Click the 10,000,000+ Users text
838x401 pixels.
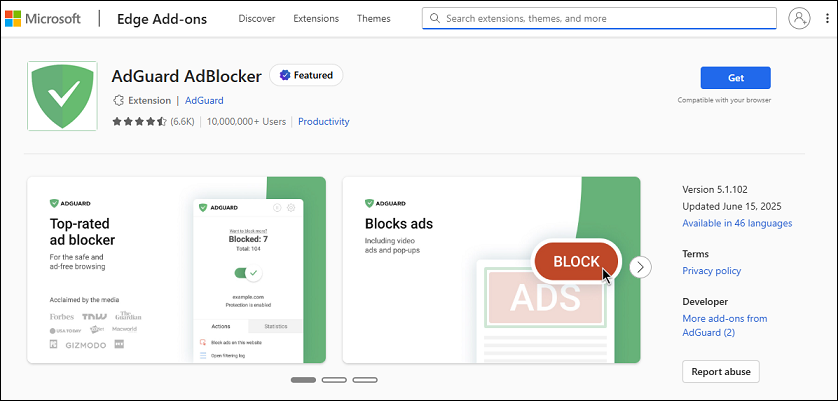(246, 121)
